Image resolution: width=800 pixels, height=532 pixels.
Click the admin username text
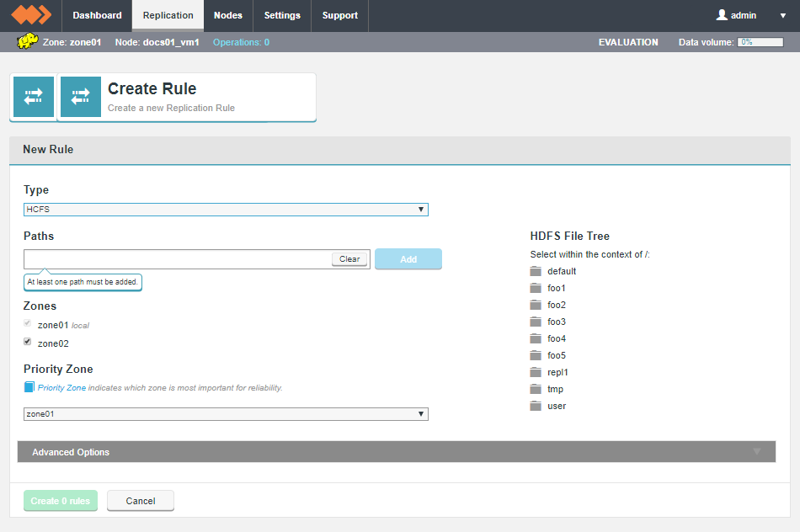pyautogui.click(x=744, y=15)
